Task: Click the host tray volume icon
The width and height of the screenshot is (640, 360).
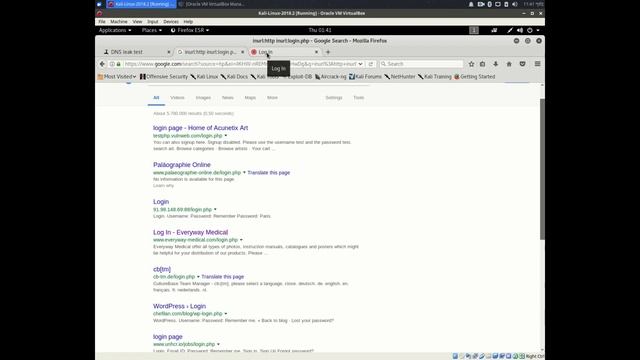Action: click(x=515, y=4)
